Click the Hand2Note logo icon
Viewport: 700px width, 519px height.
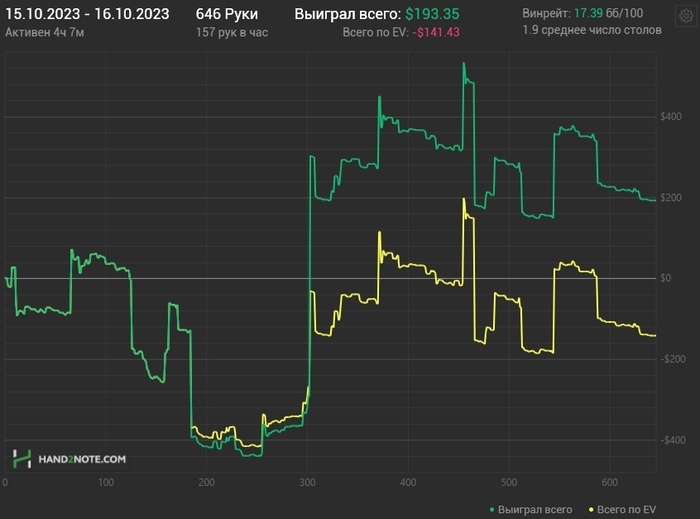tap(22, 459)
